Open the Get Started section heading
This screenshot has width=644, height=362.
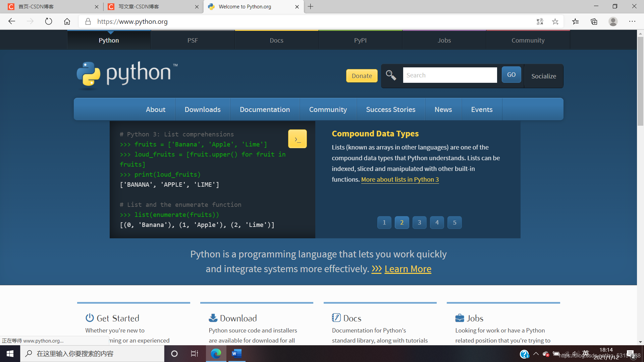[118, 318]
